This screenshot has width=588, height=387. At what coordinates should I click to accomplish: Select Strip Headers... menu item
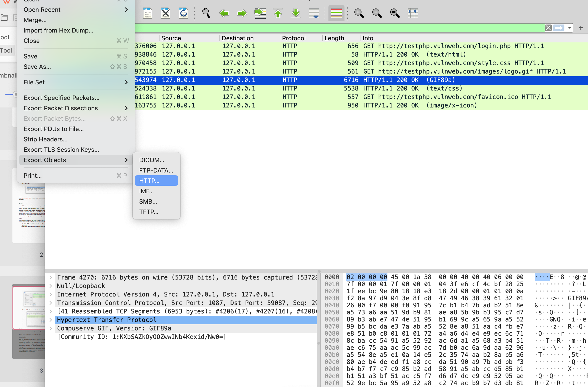tap(76, 139)
